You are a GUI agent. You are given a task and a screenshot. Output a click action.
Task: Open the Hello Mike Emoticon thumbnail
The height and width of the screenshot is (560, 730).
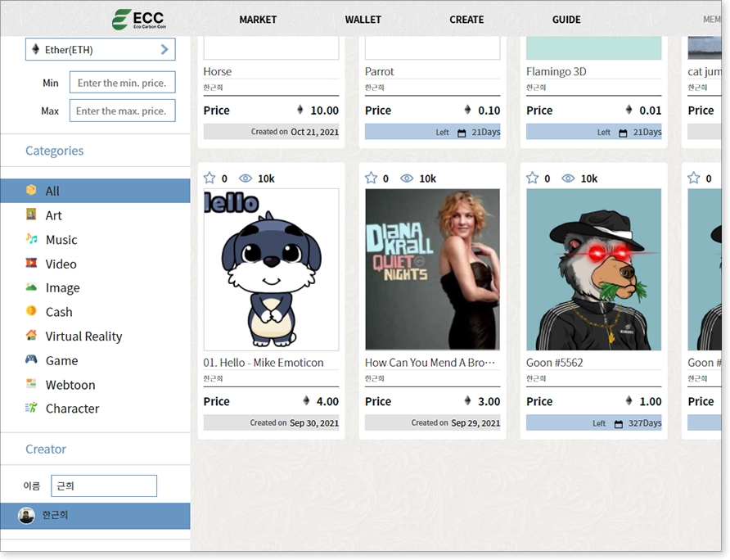coord(272,269)
